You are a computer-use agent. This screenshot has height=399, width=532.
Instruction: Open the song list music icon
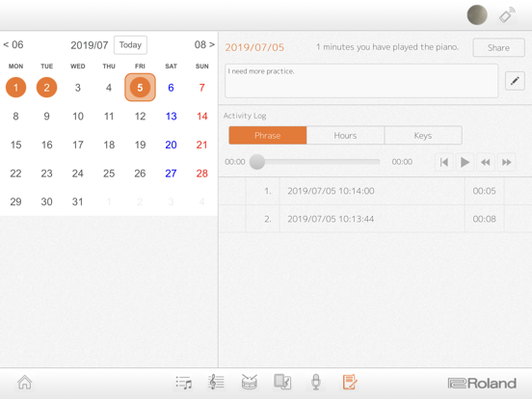[x=184, y=383]
